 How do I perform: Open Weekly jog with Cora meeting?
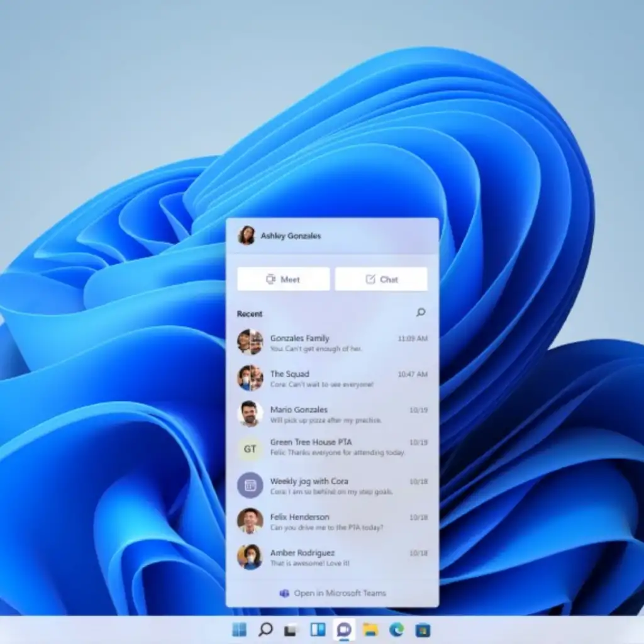tap(332, 486)
